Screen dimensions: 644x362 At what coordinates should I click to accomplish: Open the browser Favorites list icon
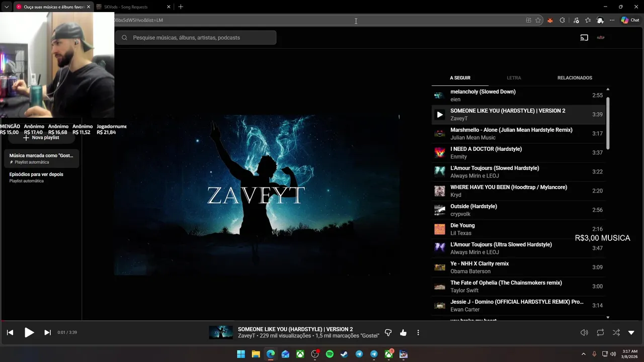click(x=588, y=20)
